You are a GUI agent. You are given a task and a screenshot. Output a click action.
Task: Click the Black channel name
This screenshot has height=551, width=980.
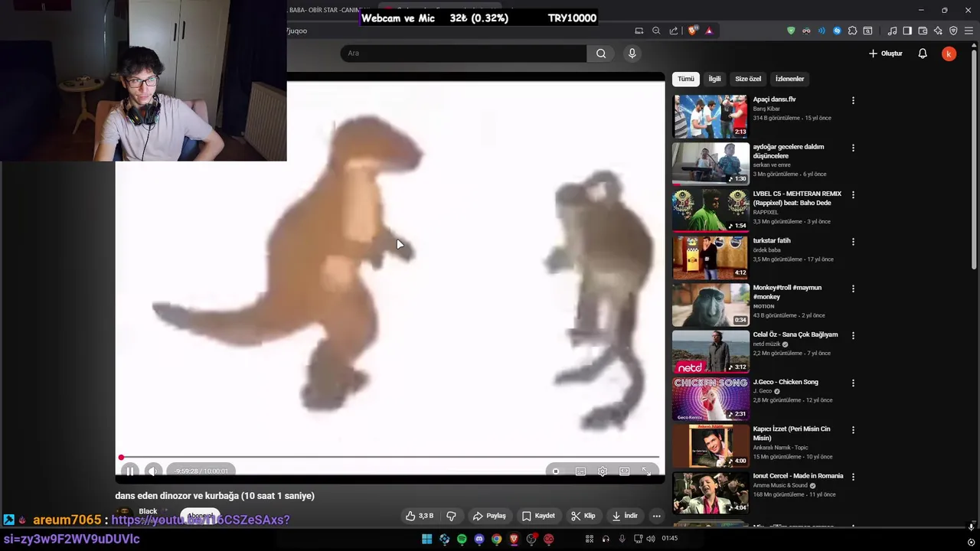click(148, 511)
